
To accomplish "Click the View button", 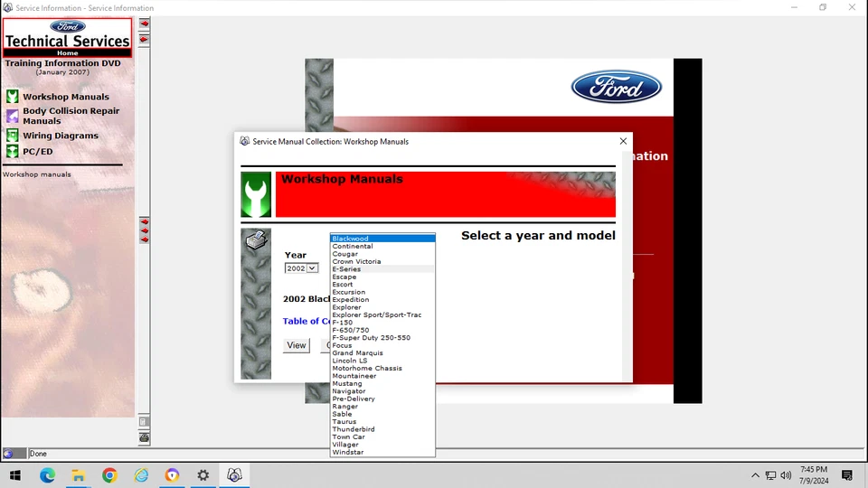I will pyautogui.click(x=297, y=345).
